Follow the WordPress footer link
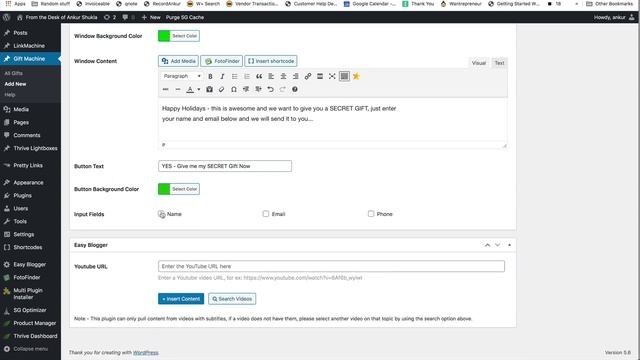Image resolution: width=640 pixels, height=360 pixels. point(146,353)
